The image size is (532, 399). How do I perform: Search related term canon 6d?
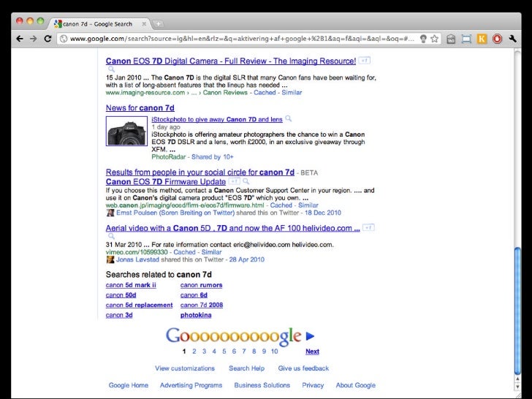[x=194, y=295]
